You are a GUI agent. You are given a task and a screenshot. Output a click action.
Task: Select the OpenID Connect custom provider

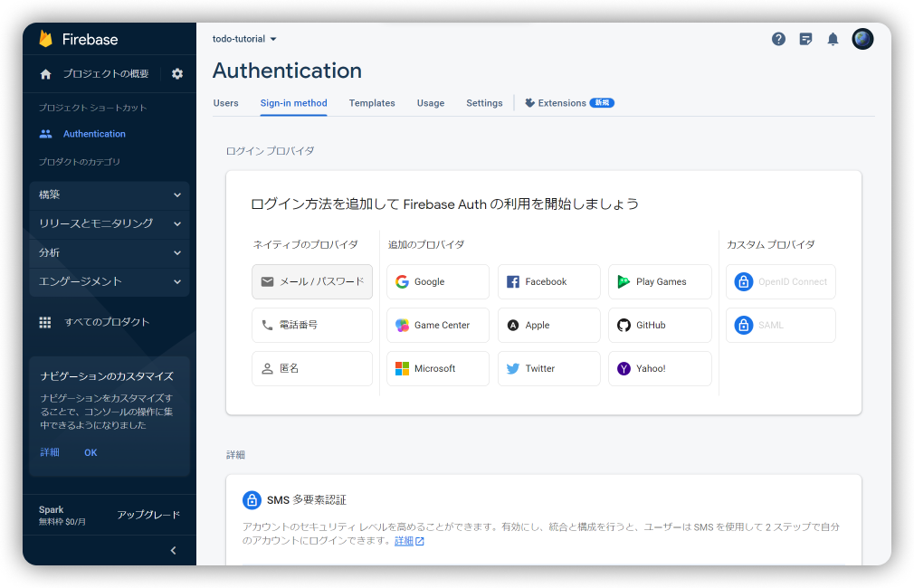780,281
